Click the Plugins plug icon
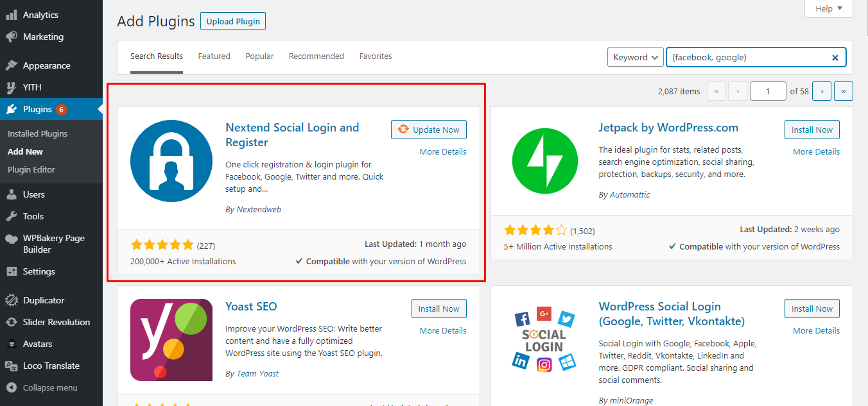 (12, 109)
